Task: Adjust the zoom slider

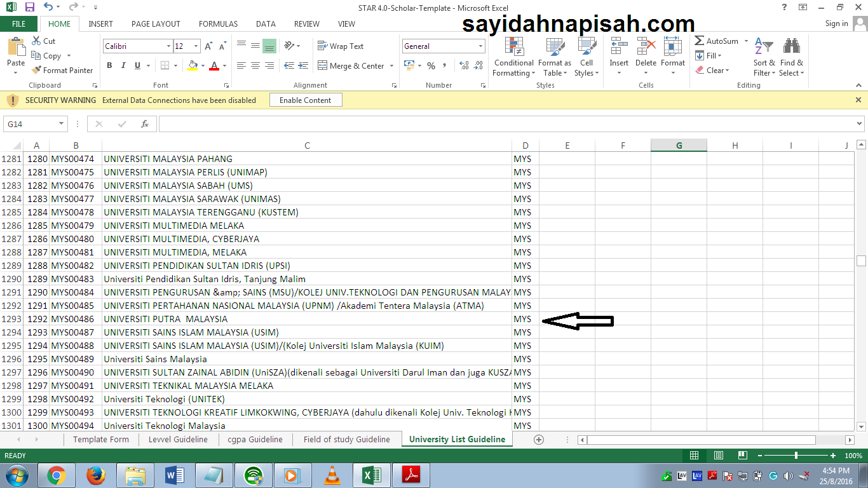Action: [796, 456]
